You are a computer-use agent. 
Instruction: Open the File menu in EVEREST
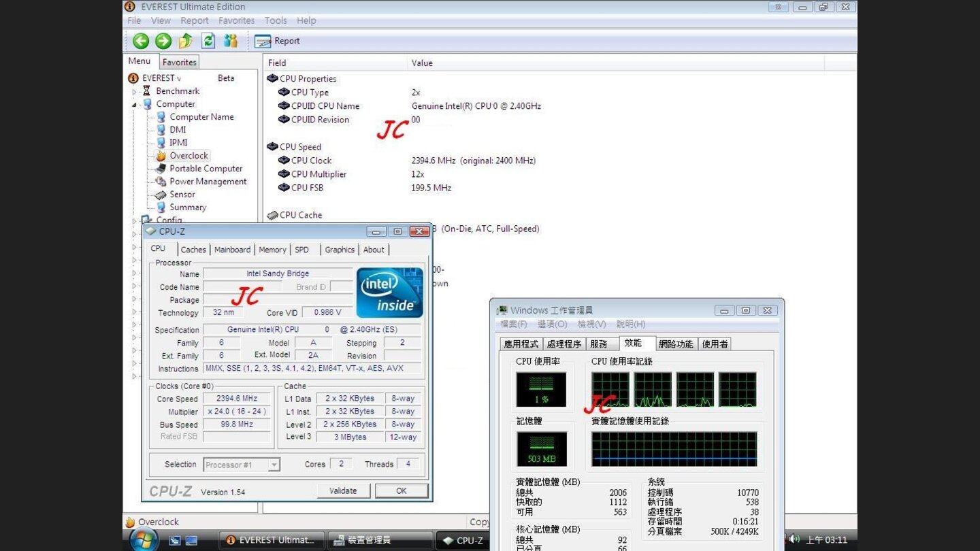(134, 20)
